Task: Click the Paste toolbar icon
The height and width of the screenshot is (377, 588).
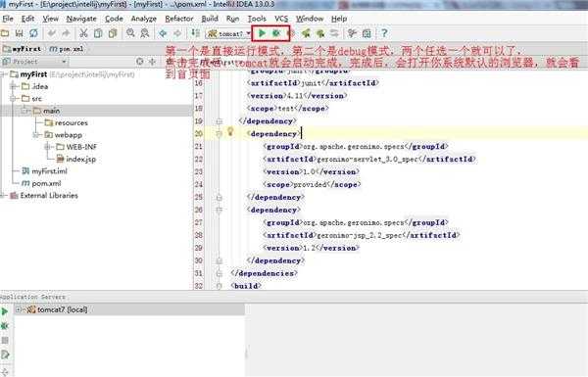Action: pos(112,33)
